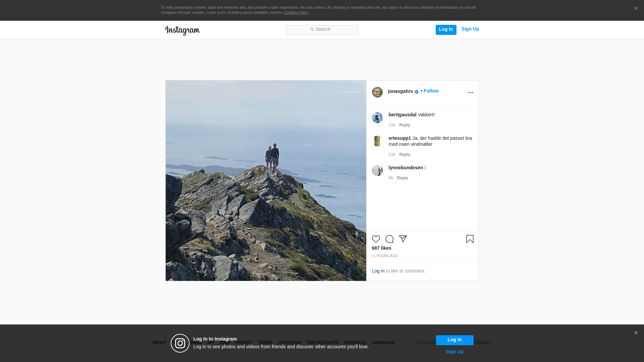Screen dimensions: 644x362
Task: Follow the jonasgahrs account
Action: 431,91
